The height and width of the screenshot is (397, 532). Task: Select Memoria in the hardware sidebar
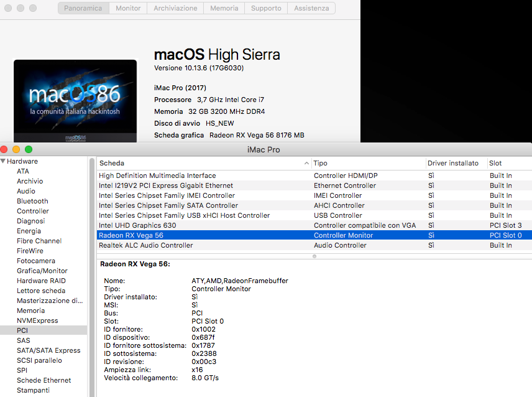(31, 311)
